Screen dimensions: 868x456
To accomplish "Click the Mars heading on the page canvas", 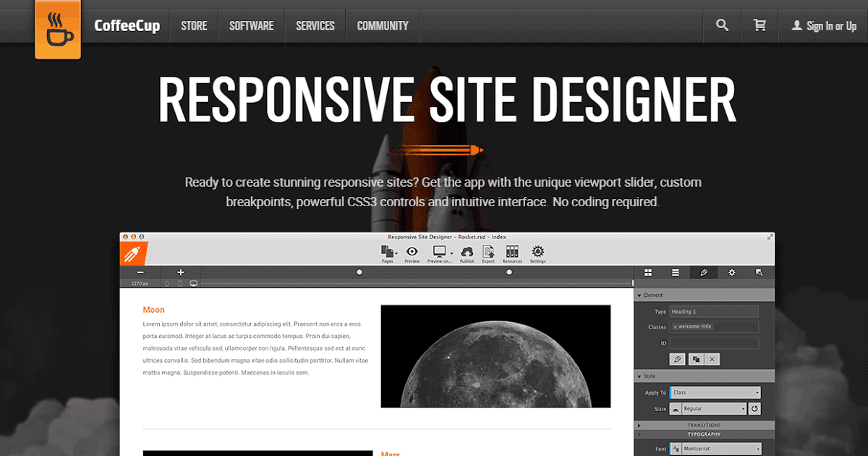I will point(391,453).
